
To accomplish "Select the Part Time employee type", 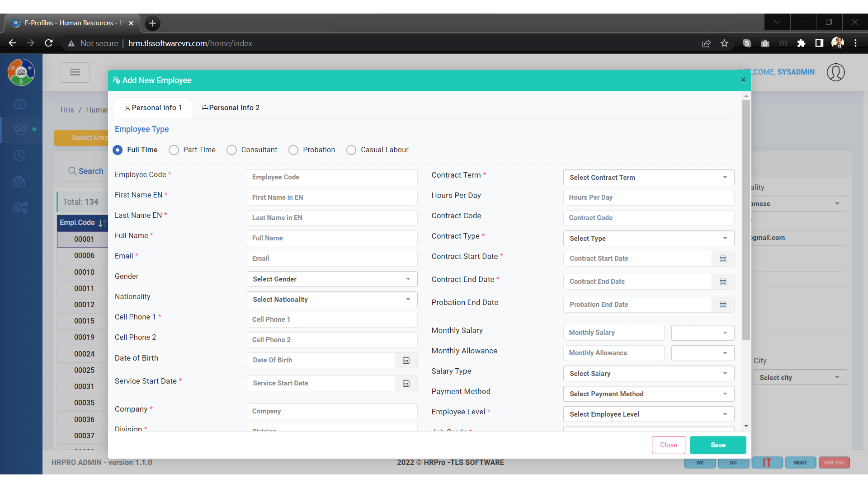I will point(174,150).
